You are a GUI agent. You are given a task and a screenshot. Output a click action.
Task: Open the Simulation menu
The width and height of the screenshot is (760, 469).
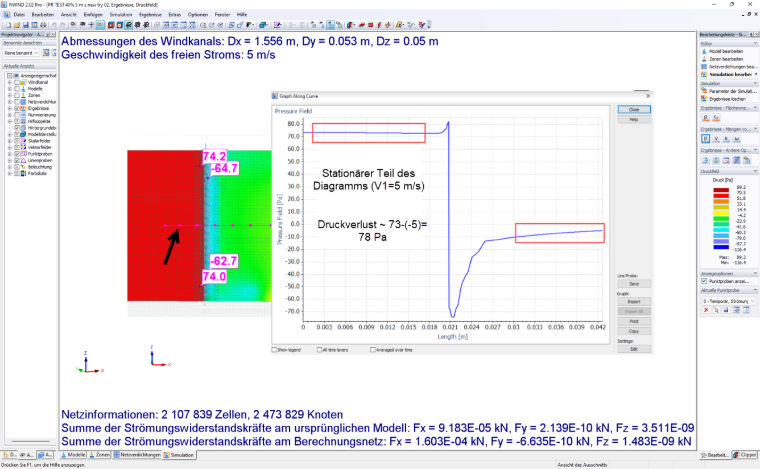(121, 15)
